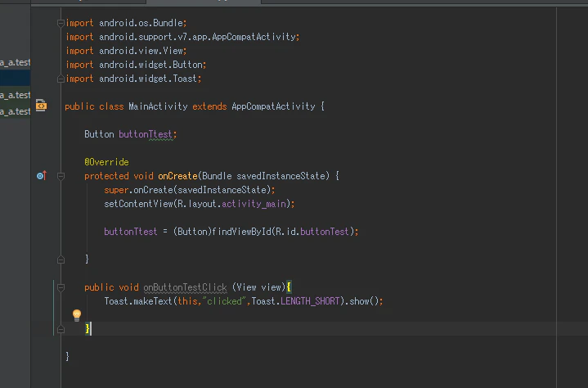Click the related XML file gutter icon

point(41,106)
